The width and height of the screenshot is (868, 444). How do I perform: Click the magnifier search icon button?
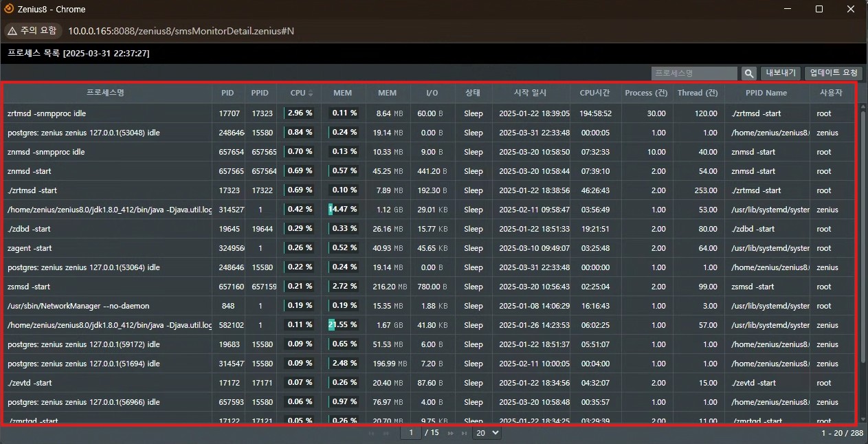pyautogui.click(x=748, y=73)
